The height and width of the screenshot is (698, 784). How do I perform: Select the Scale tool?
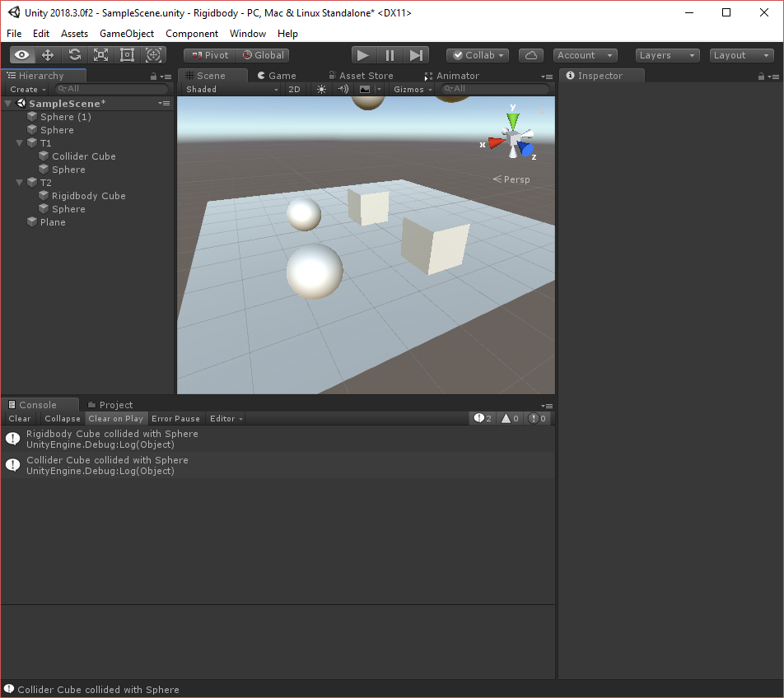pyautogui.click(x=100, y=54)
